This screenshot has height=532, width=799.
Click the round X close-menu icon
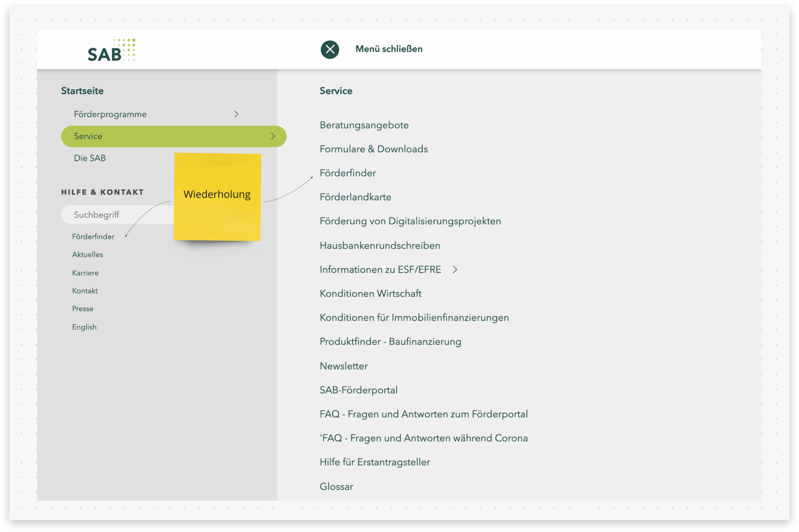330,49
